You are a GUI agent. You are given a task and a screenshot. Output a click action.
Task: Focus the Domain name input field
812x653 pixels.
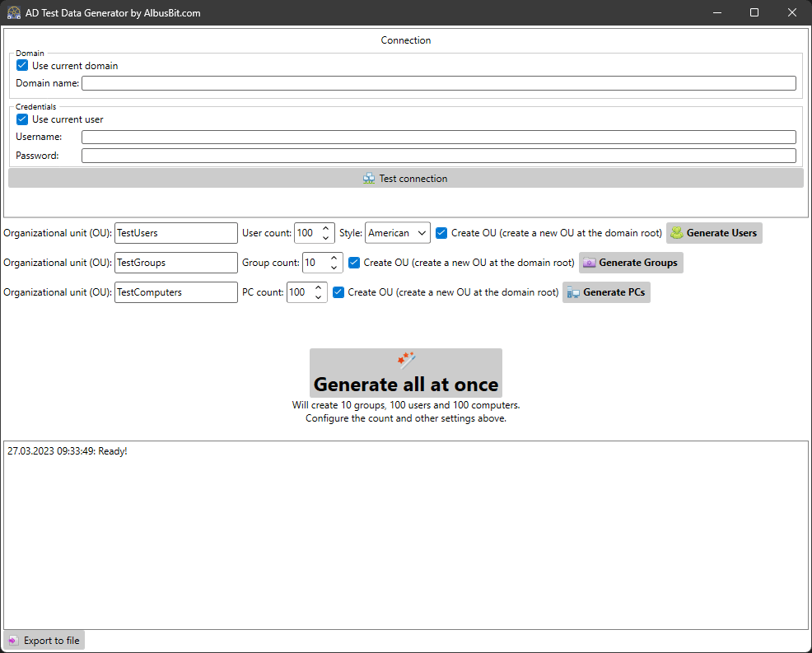(439, 83)
